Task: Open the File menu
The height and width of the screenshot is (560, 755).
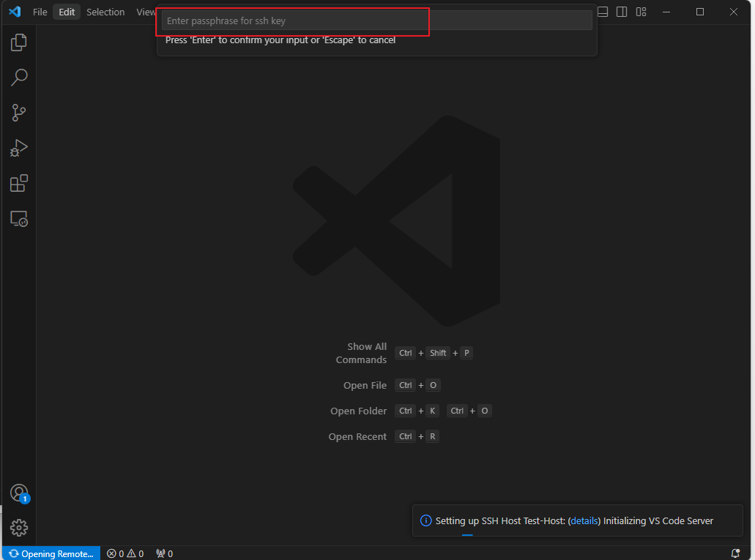Action: (40, 12)
